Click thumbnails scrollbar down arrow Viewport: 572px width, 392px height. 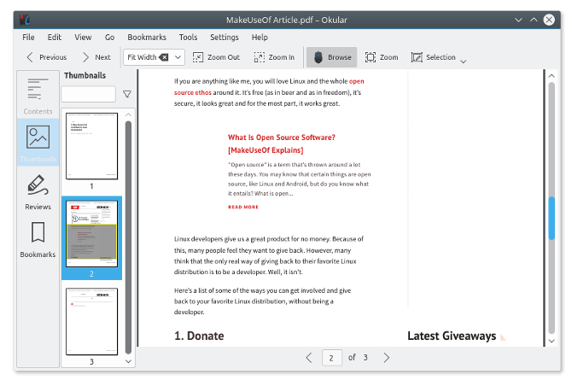(x=128, y=361)
